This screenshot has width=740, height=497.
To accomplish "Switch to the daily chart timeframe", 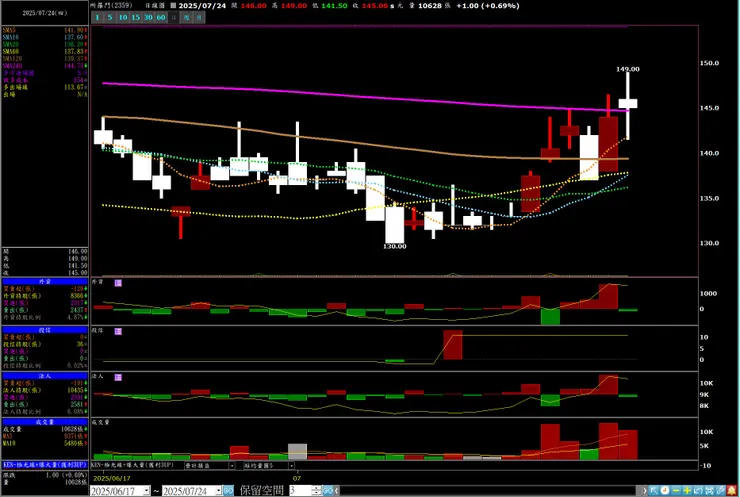I will click(174, 17).
